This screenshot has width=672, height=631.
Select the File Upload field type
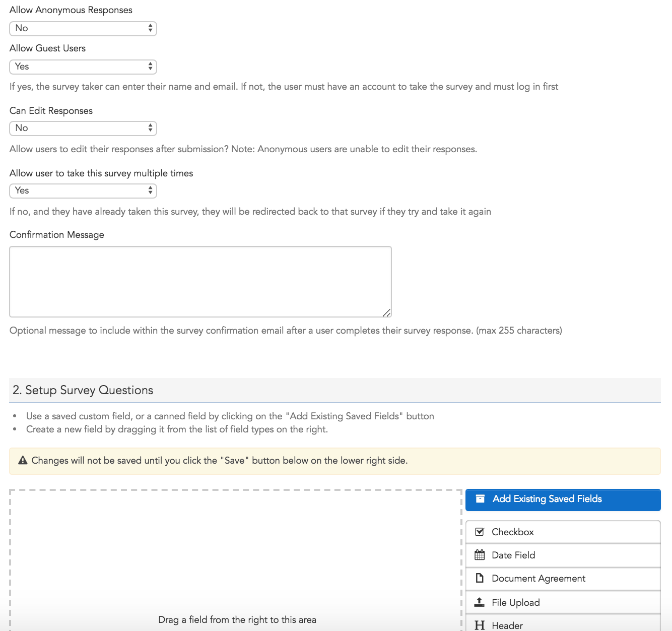pyautogui.click(x=563, y=602)
